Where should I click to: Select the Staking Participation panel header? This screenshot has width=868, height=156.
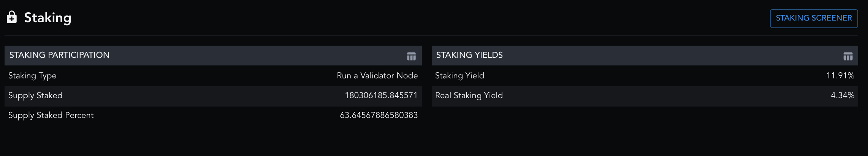point(59,55)
